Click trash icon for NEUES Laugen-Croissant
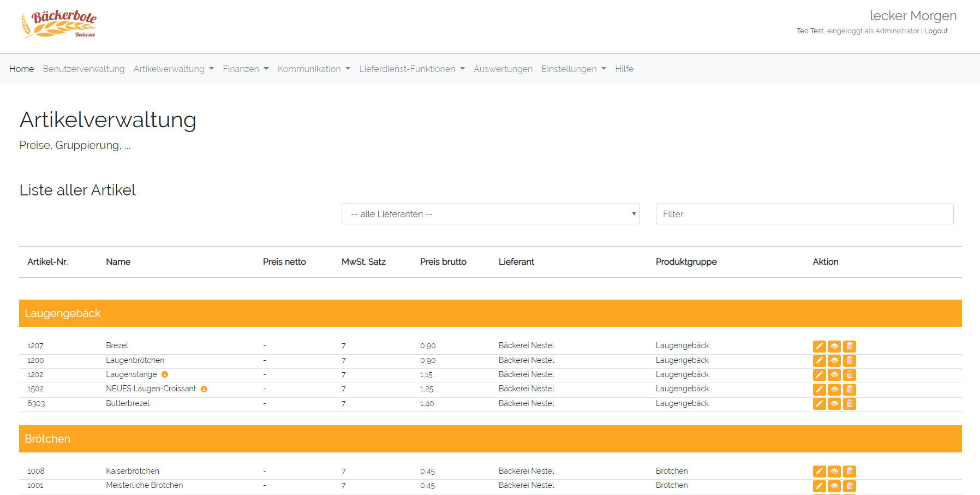The height and width of the screenshot is (495, 980). click(x=850, y=390)
